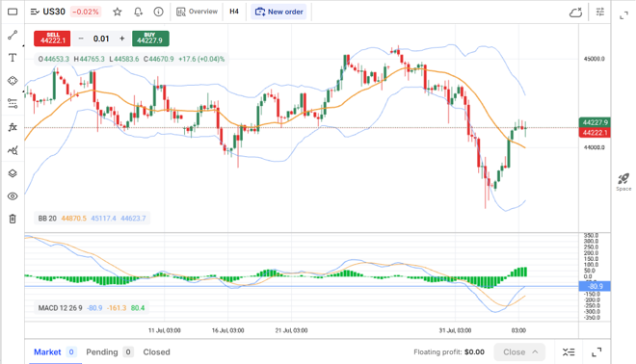Click the -0.02% change badge
This screenshot has width=636, height=364.
point(86,12)
